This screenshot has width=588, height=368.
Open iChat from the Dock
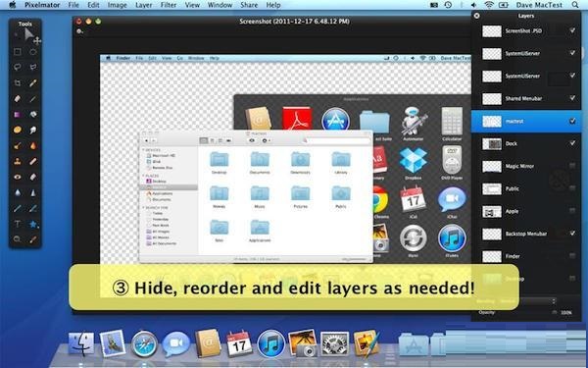175,344
